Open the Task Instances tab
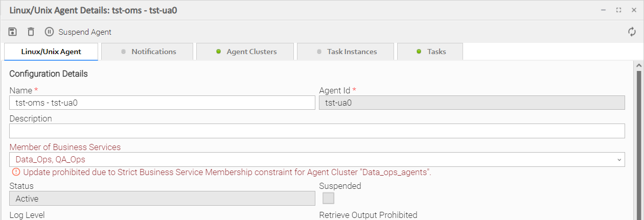Screen dimensions: 644x220 click(x=347, y=52)
